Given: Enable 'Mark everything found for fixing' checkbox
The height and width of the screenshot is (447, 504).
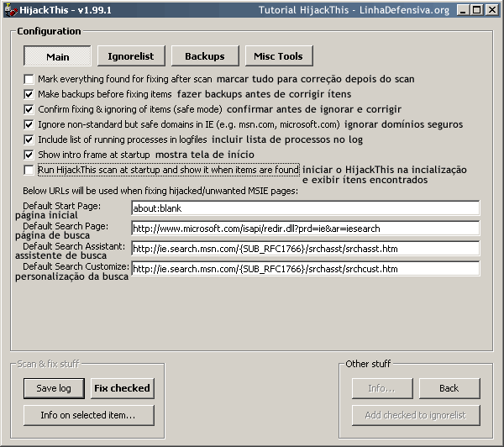Looking at the screenshot, I should (x=29, y=79).
